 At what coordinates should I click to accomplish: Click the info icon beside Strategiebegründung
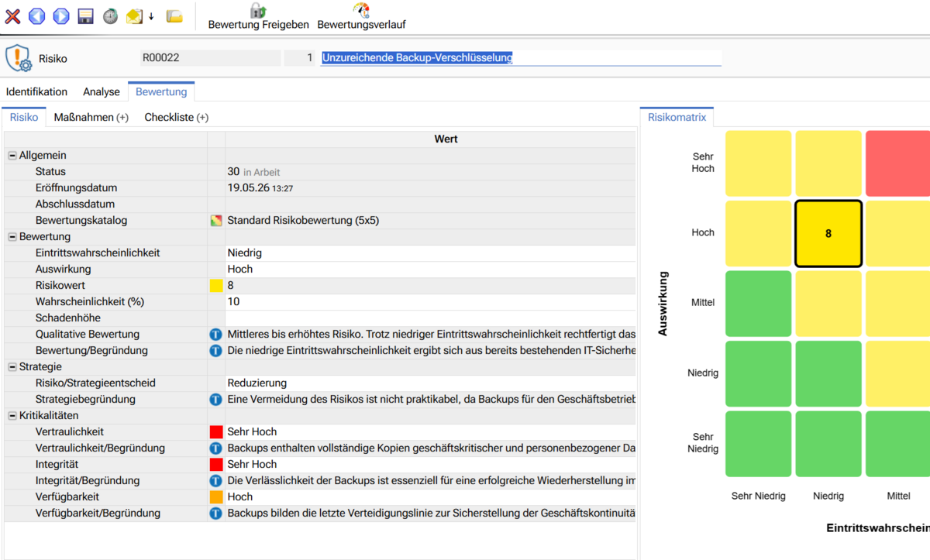point(216,400)
